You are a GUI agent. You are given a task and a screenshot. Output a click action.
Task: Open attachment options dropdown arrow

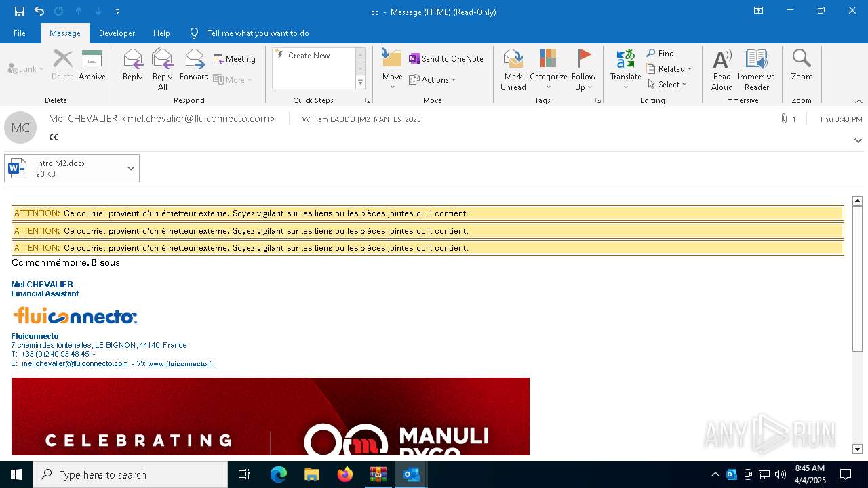click(131, 168)
